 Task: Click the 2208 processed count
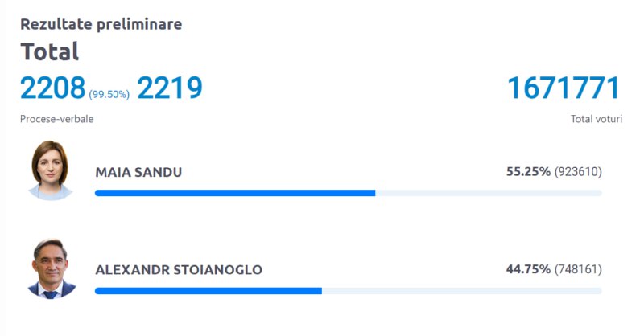[x=52, y=88]
